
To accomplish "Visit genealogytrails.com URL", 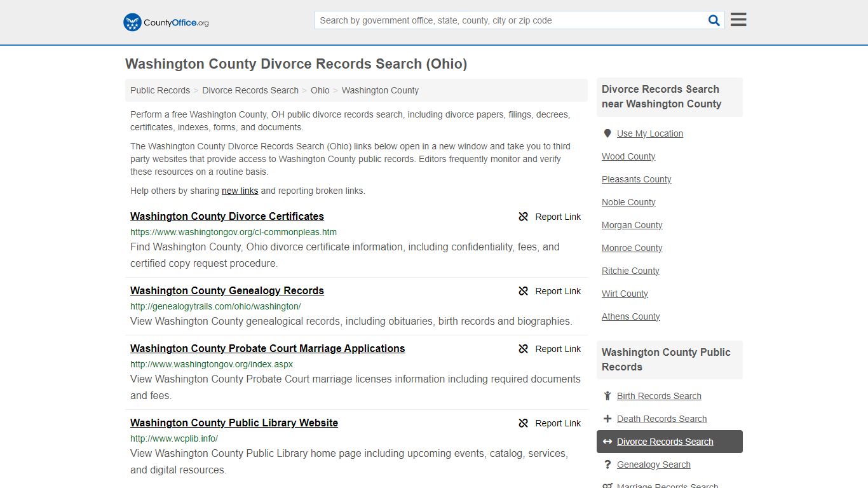I will pyautogui.click(x=215, y=306).
